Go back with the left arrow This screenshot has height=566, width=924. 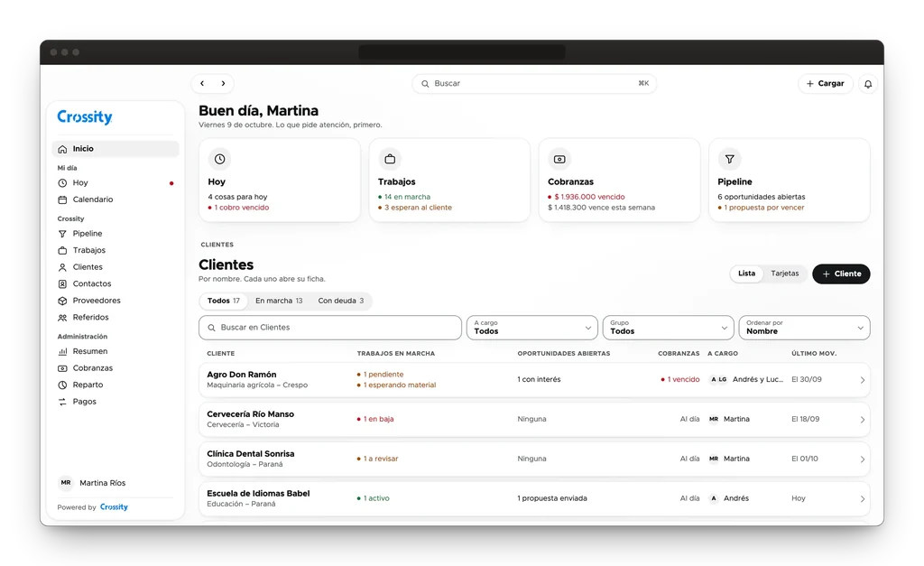pyautogui.click(x=202, y=84)
